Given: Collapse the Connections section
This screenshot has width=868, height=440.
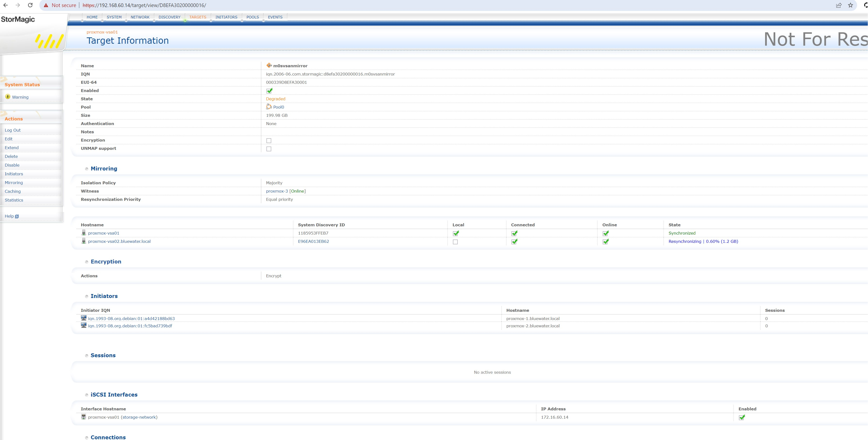Looking at the screenshot, I should point(87,437).
